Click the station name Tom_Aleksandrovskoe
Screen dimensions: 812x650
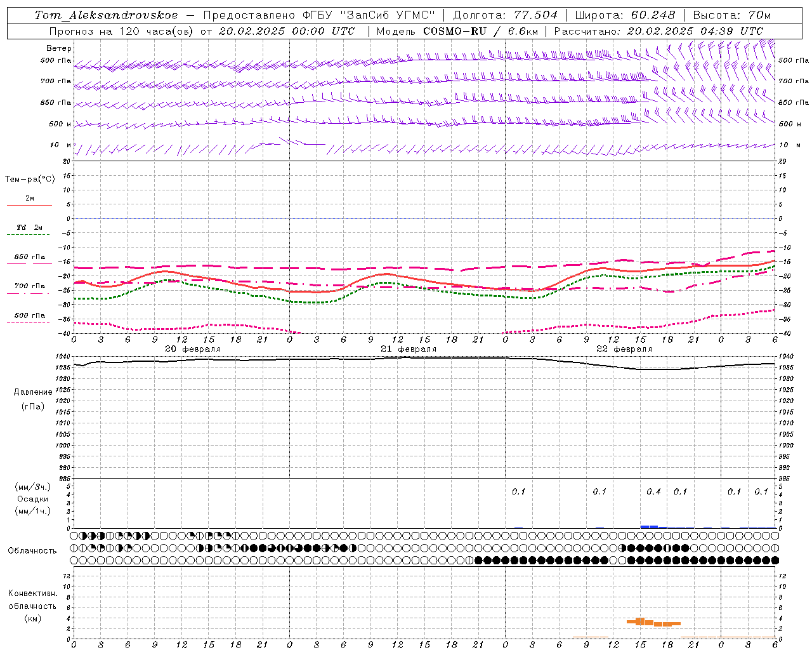(107, 15)
